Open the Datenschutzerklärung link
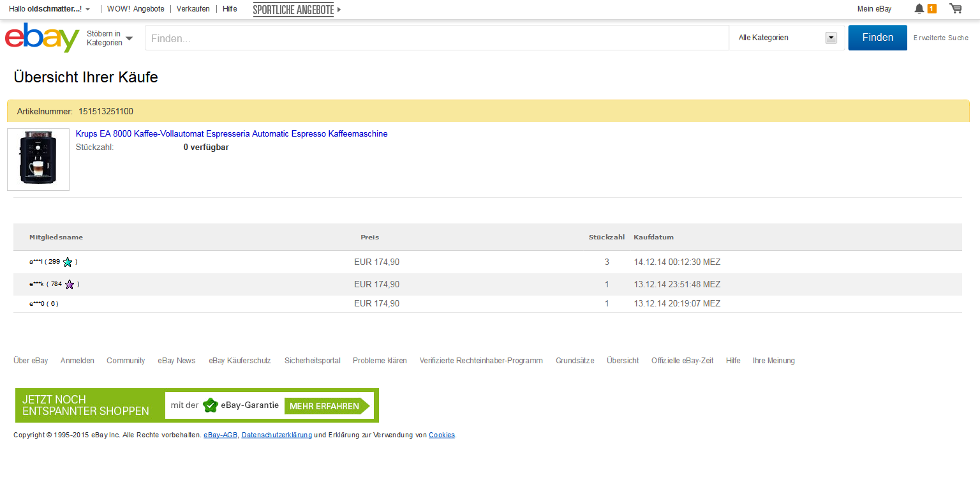The width and height of the screenshot is (980, 482). click(x=277, y=435)
